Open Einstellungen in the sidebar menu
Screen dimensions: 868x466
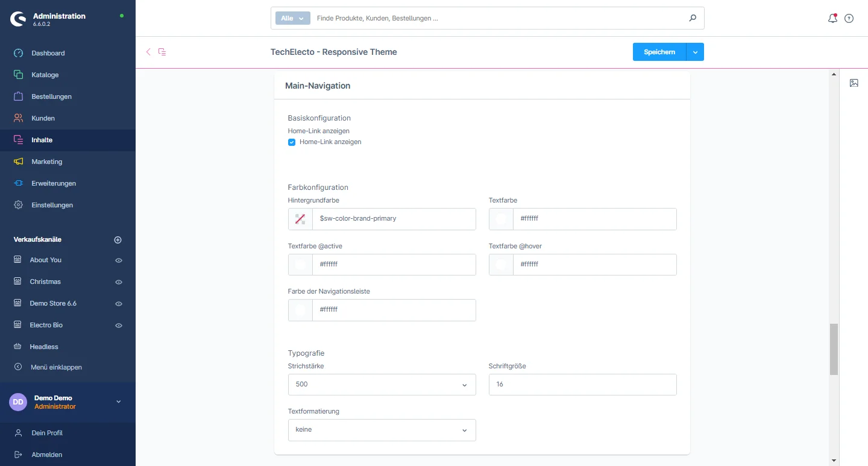pyautogui.click(x=52, y=205)
